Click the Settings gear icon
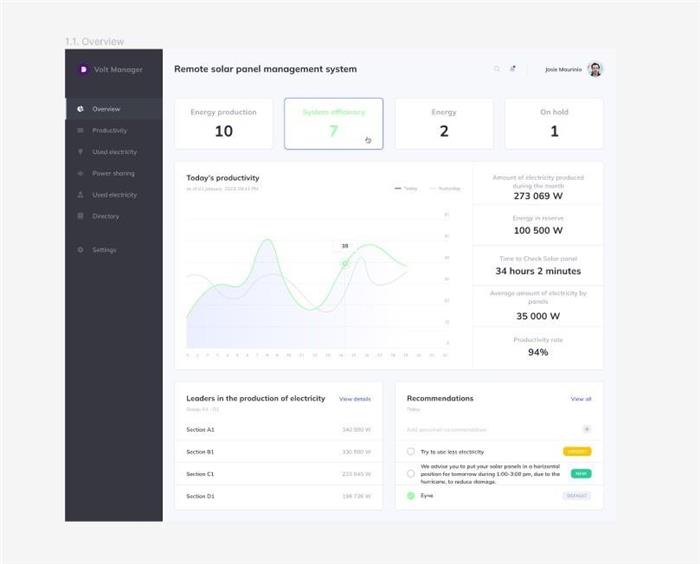700x564 pixels. [x=80, y=250]
